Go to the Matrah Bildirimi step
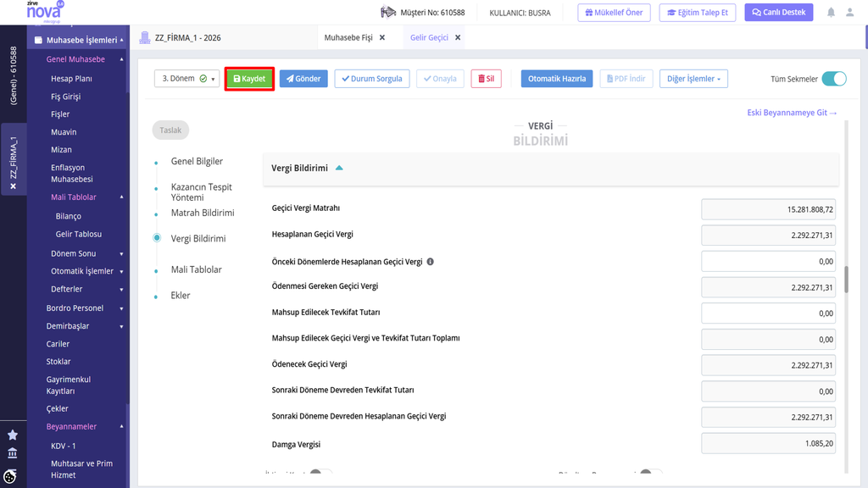Screen dimensions: 868x488 pos(202,213)
